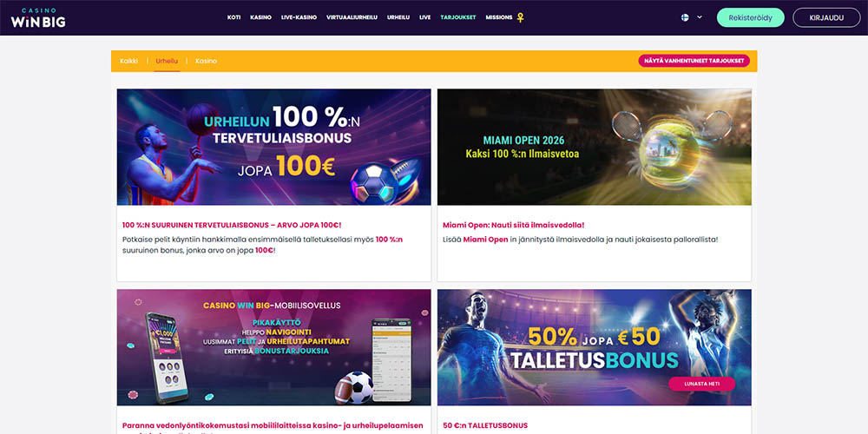Click Lunasta heti on the talletusbonus banner
The width and height of the screenshot is (868, 434).
[702, 384]
